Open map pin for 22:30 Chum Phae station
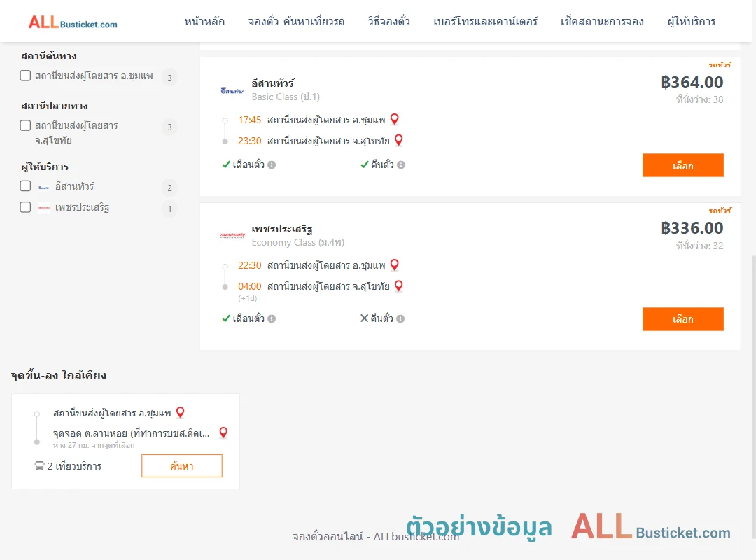 pyautogui.click(x=394, y=265)
